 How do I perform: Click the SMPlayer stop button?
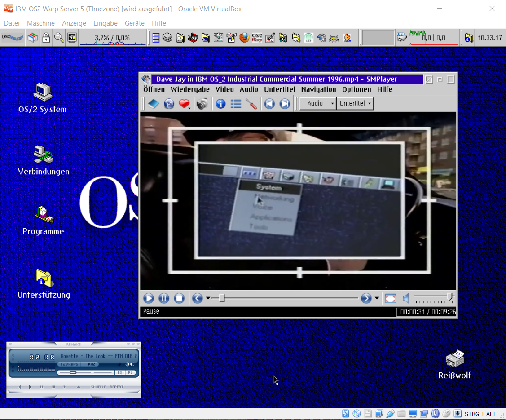point(179,298)
